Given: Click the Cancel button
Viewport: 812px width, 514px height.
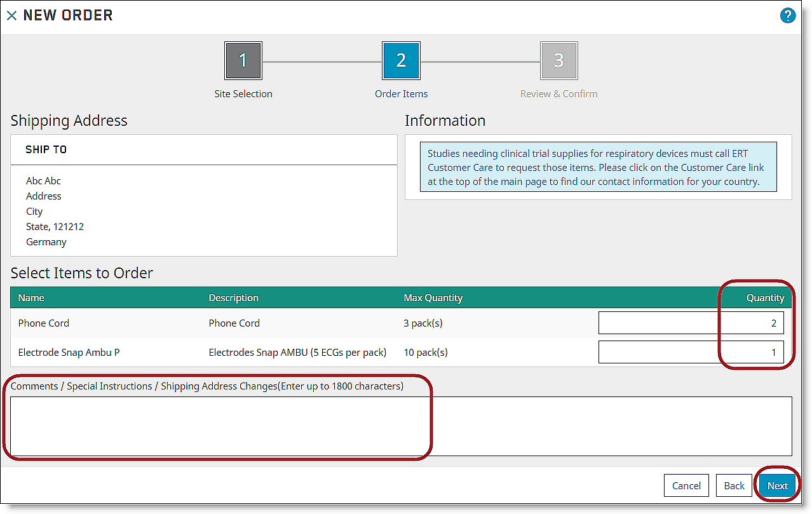Looking at the screenshot, I should (686, 485).
